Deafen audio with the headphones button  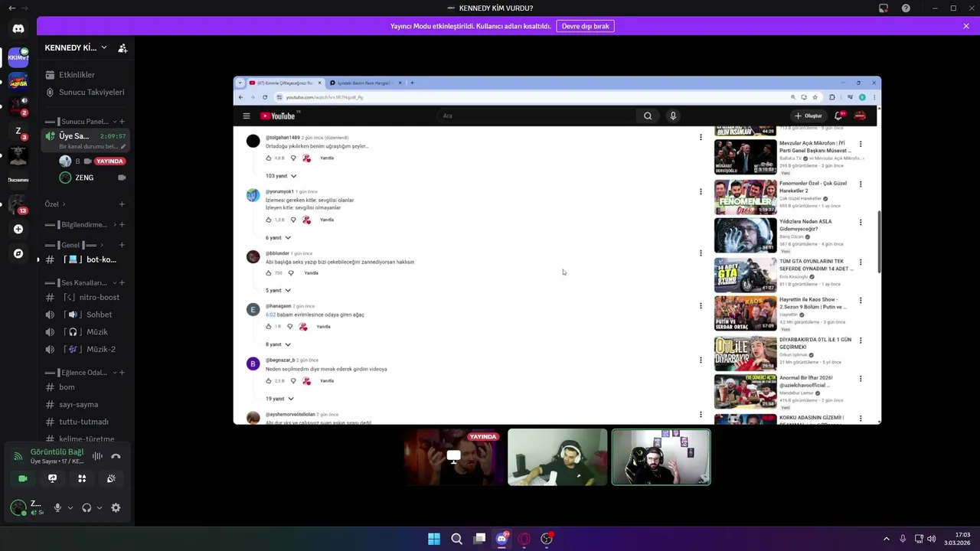click(x=87, y=507)
